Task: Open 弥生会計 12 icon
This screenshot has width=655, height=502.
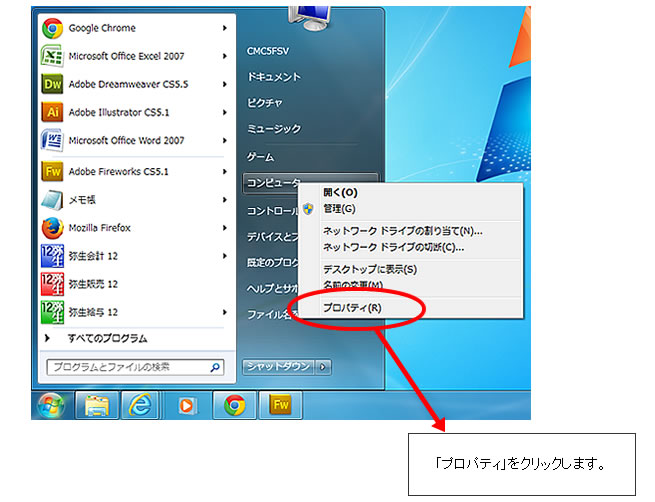Action: point(52,256)
